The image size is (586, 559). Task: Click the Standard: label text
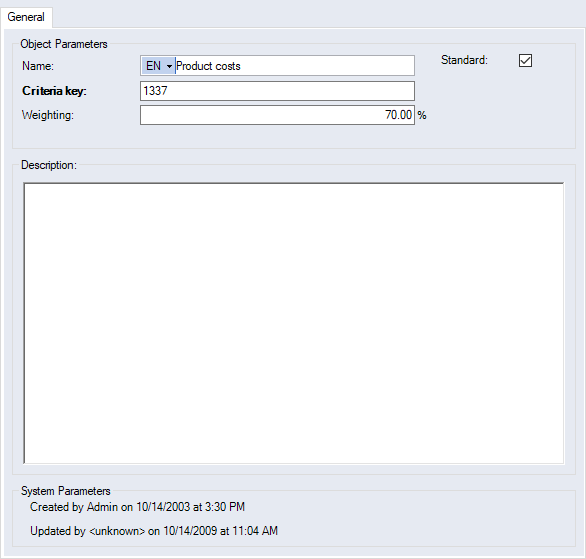[x=464, y=60]
